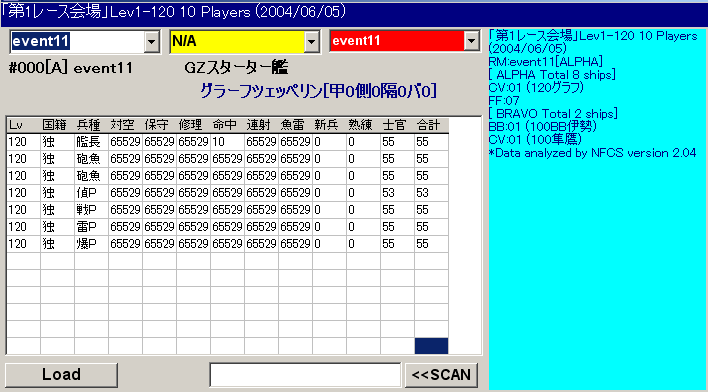Click the GZスターター艦 label

(237, 69)
